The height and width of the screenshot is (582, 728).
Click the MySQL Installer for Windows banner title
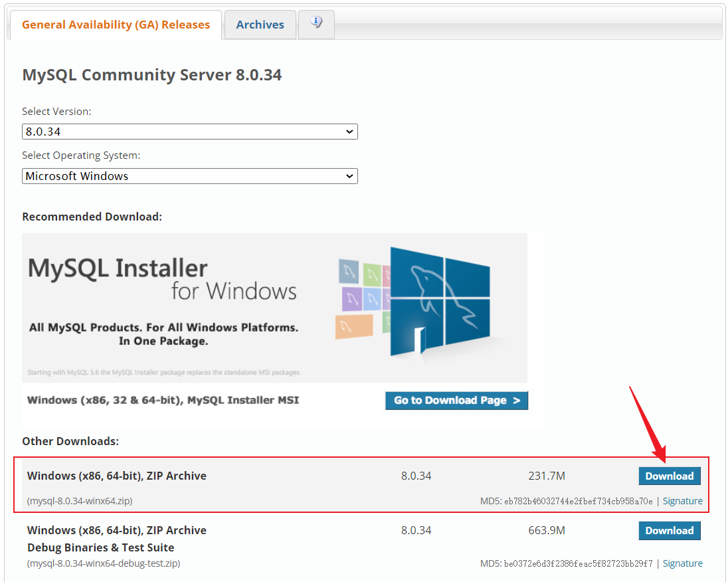162,279
